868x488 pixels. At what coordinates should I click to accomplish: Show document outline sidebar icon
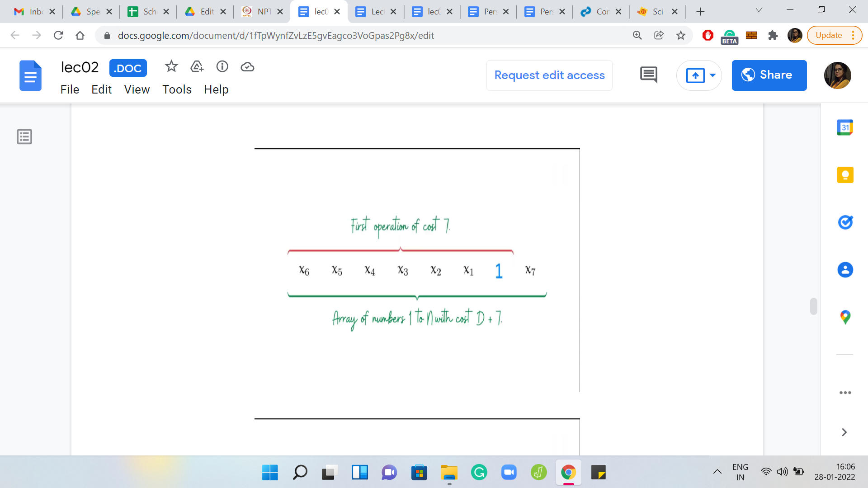pos(24,136)
